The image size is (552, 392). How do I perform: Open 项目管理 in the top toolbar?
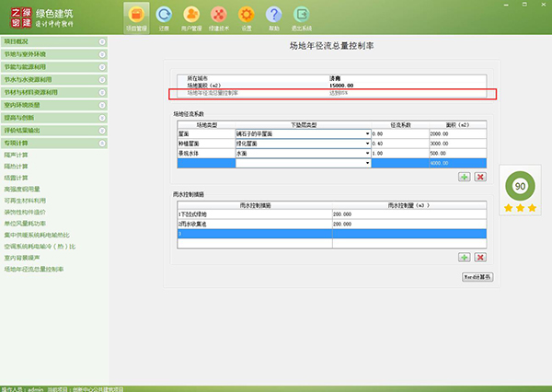(135, 17)
